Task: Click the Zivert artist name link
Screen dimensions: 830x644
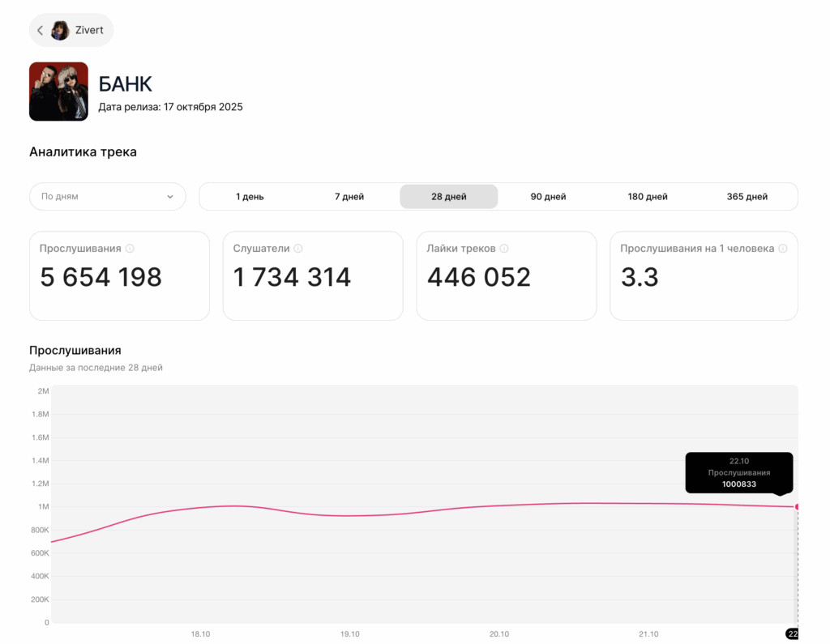Action: tap(89, 30)
